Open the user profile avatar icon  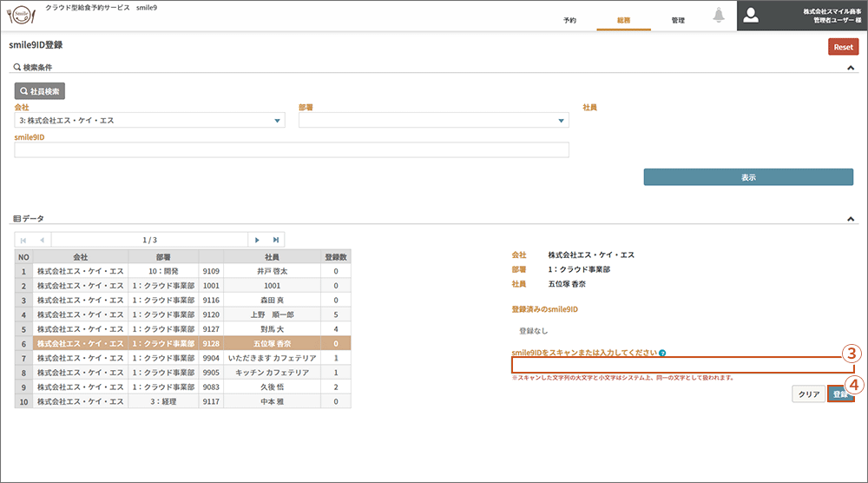(751, 16)
